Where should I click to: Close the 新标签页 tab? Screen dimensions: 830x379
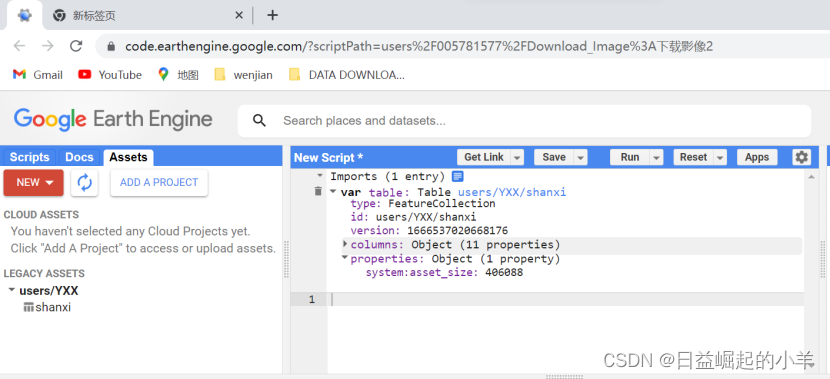[239, 15]
